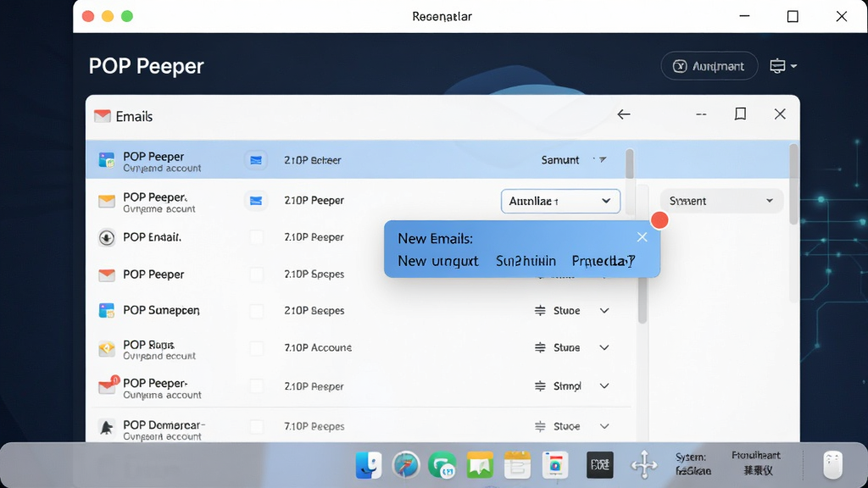
Task: Click the download circle icon for POP Endail
Action: point(106,238)
